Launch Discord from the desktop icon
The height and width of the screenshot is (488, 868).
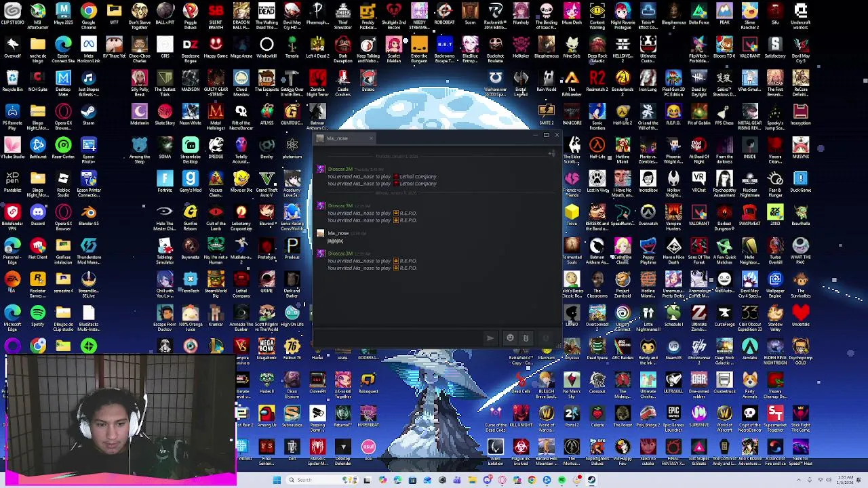pyautogui.click(x=37, y=216)
